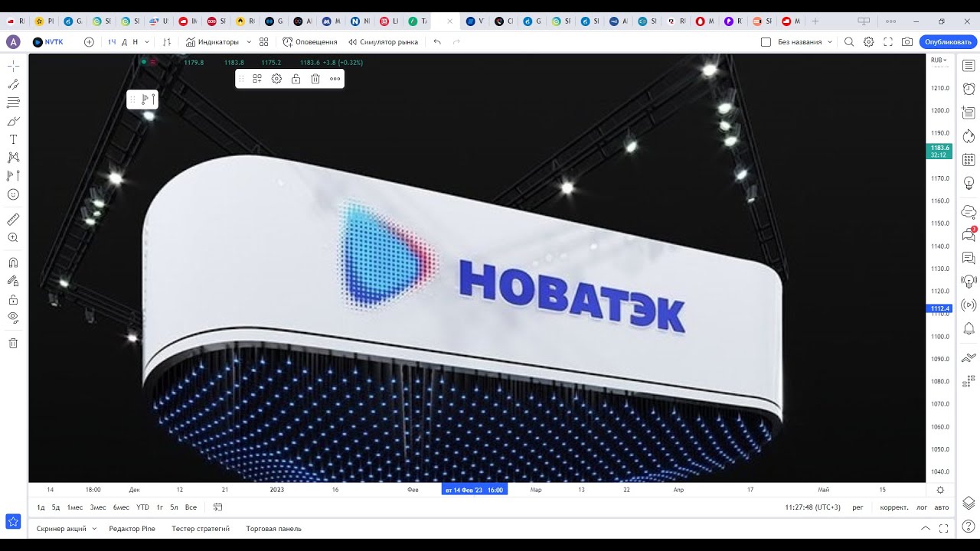
Task: Expand the timeframe interval dropdown
Action: tap(147, 42)
